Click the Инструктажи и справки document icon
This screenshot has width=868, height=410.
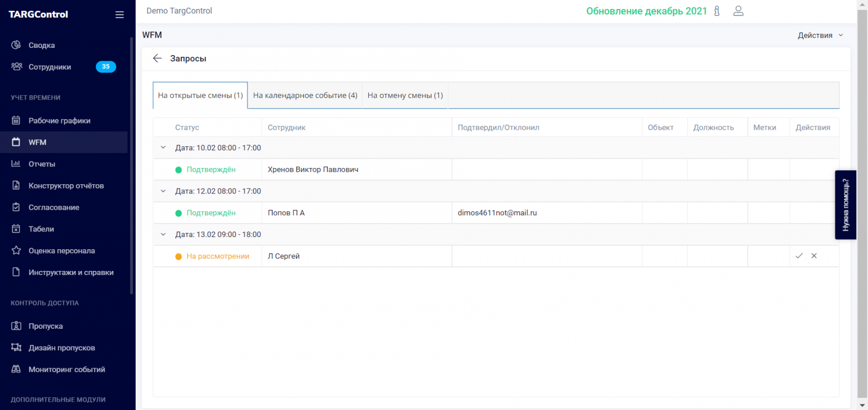(17, 272)
